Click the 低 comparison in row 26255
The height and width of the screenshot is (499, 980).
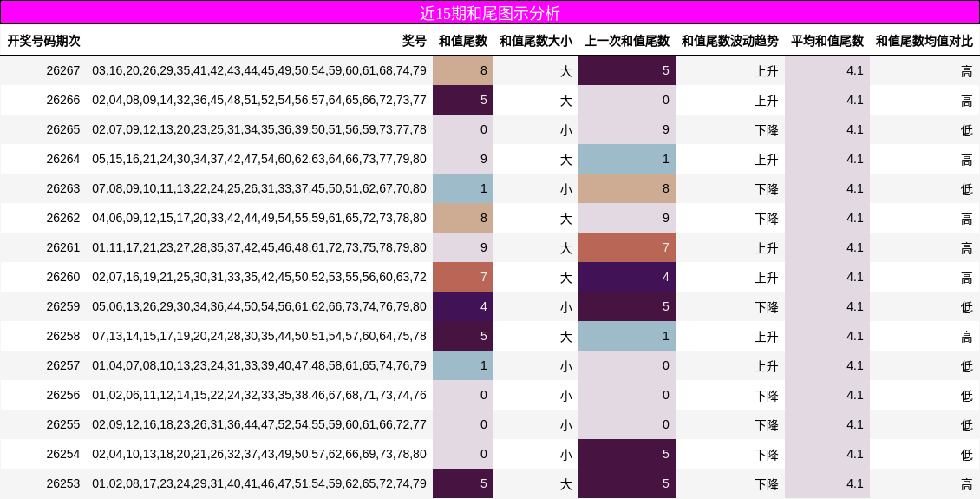967,425
